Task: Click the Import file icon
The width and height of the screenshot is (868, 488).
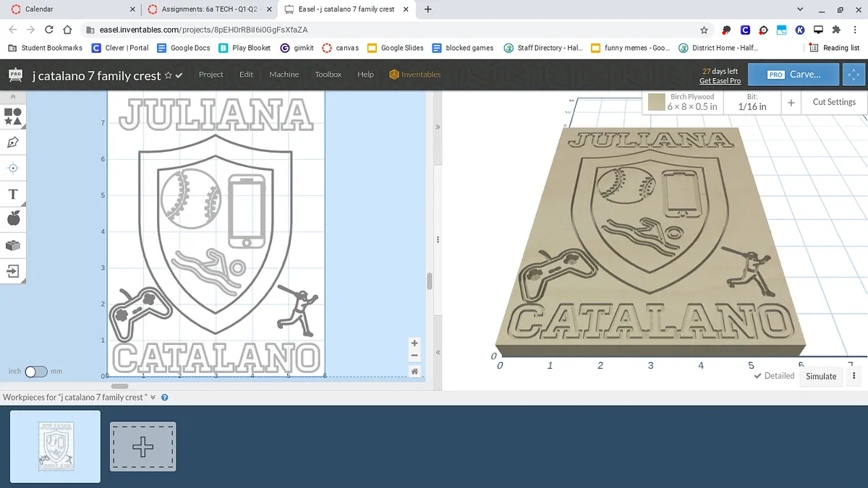Action: pos(12,271)
